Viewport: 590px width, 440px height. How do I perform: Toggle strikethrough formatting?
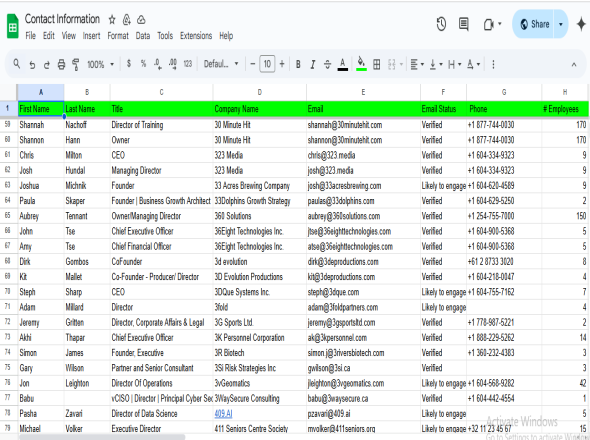327,64
